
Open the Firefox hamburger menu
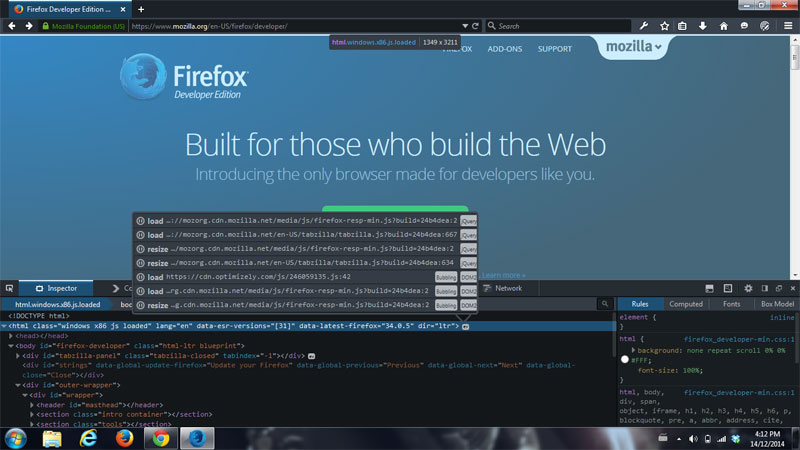point(788,26)
